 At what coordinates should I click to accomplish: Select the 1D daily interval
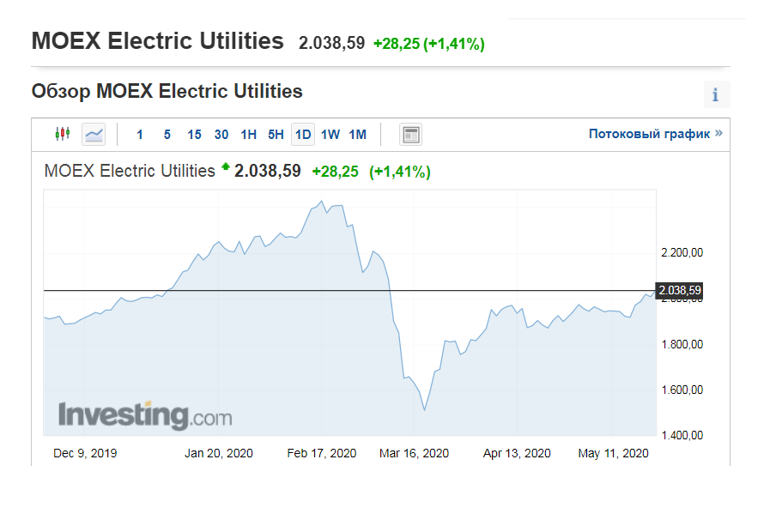[x=303, y=135]
